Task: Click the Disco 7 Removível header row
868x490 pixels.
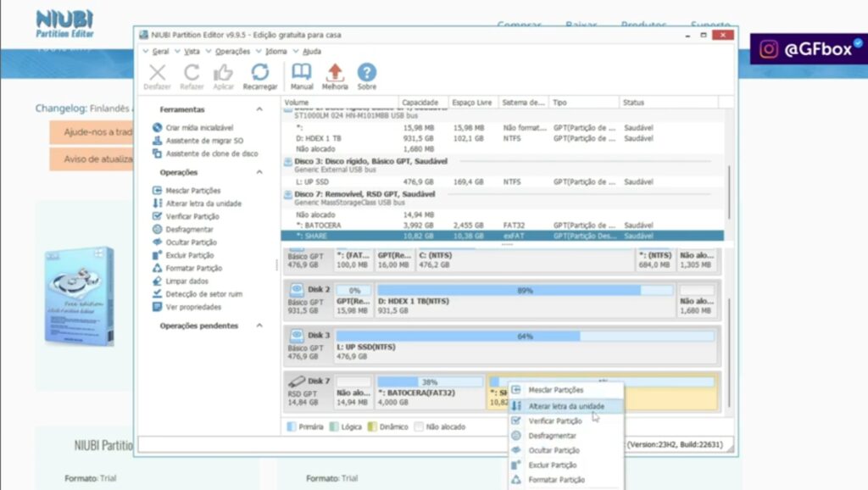Action: [502, 198]
